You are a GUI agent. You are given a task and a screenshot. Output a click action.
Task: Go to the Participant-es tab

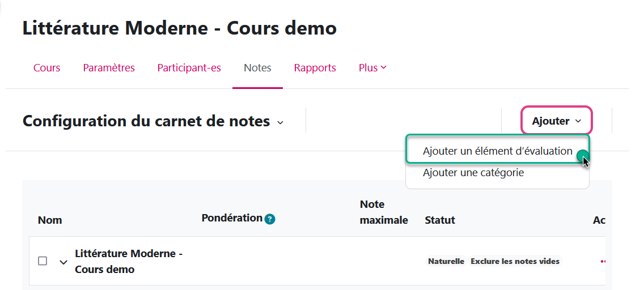pos(189,68)
